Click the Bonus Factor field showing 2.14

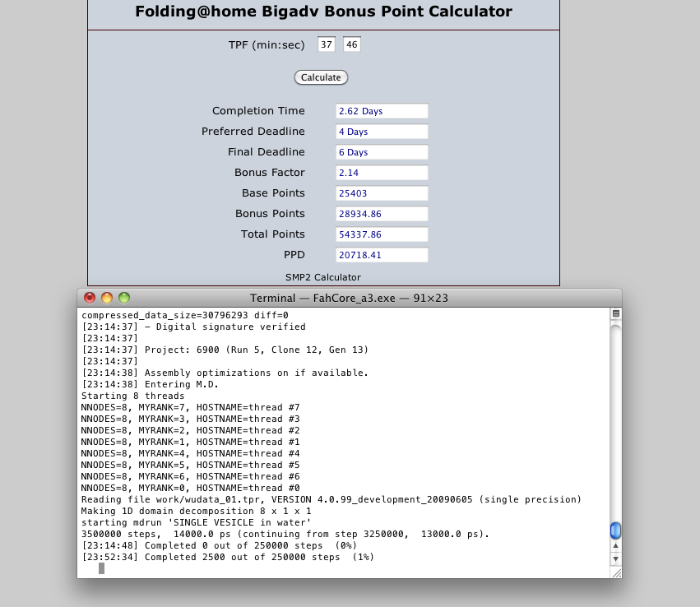pos(382,172)
